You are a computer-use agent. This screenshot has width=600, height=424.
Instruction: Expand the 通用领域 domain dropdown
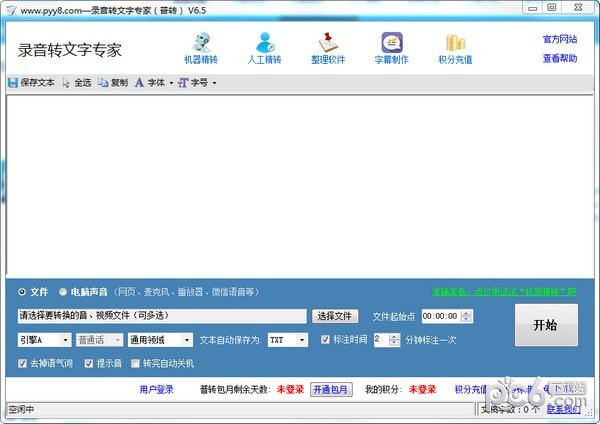pyautogui.click(x=187, y=340)
